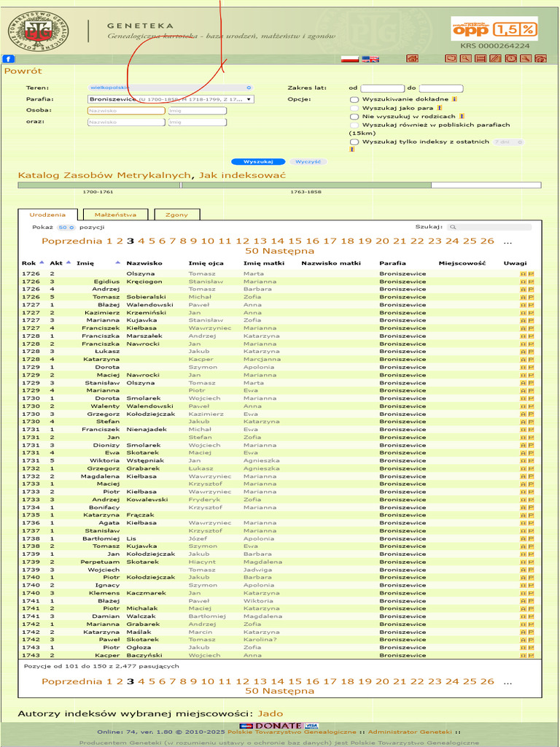Check Nie wyszukuj w rodzicach option
The image size is (560, 747).
(354, 117)
